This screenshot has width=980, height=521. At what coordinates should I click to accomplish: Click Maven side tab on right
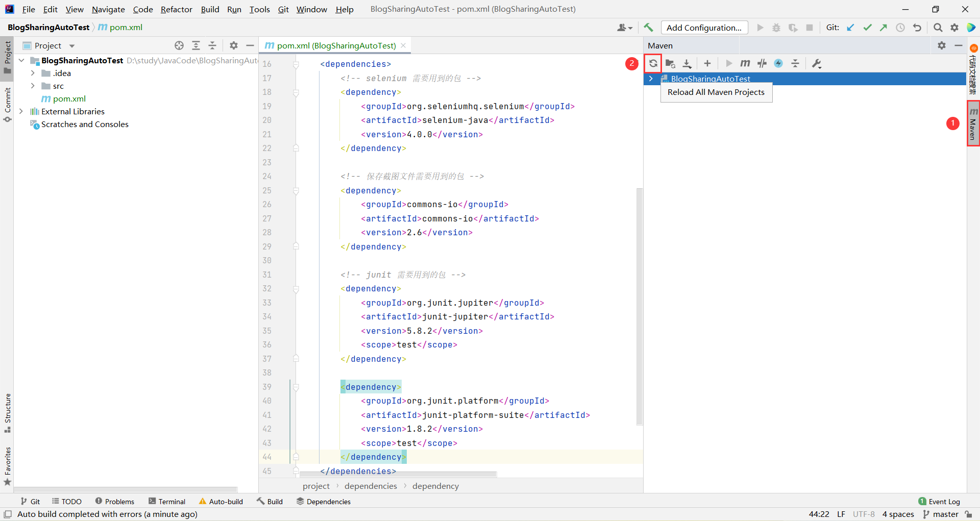tap(973, 123)
